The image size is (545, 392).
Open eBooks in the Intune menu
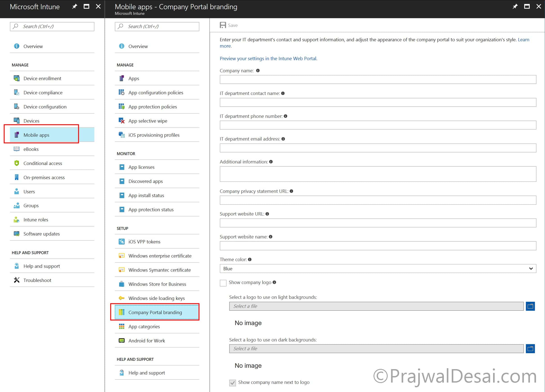click(52, 149)
